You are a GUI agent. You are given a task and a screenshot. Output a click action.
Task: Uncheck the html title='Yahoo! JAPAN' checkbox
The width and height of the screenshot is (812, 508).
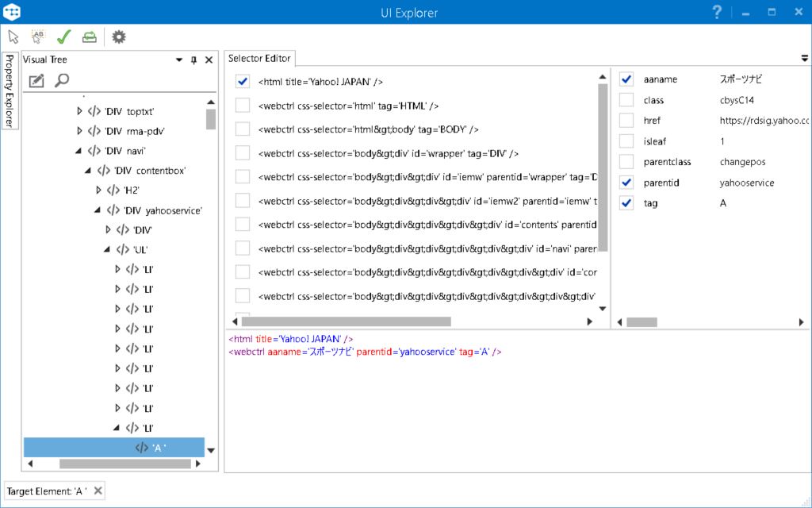tap(243, 82)
